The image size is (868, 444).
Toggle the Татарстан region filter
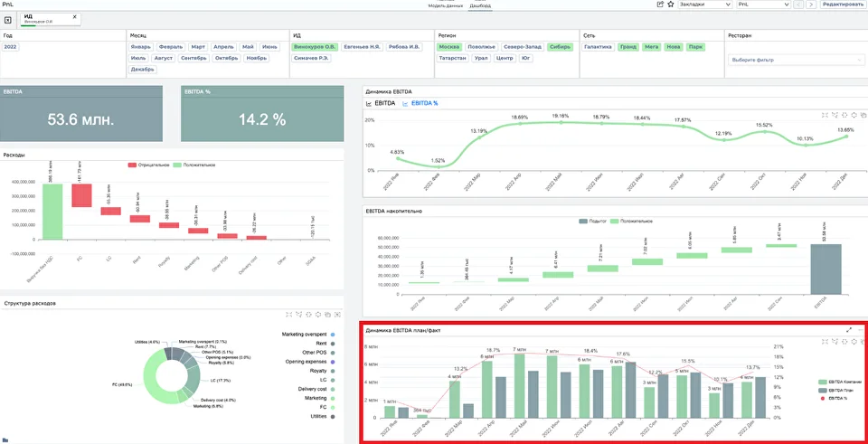(453, 58)
